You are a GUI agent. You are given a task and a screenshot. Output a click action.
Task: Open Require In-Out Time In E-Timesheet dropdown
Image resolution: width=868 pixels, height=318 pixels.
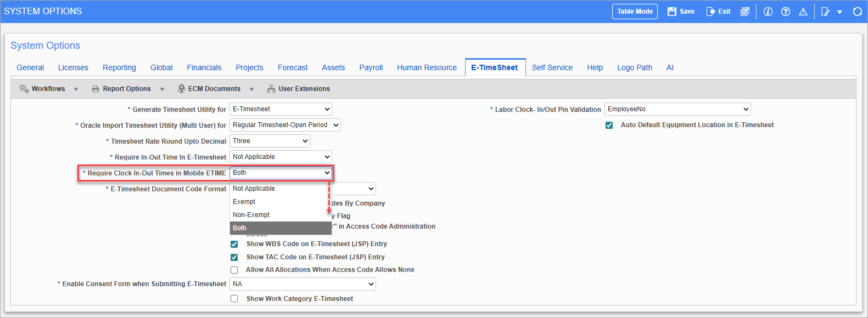pyautogui.click(x=281, y=157)
